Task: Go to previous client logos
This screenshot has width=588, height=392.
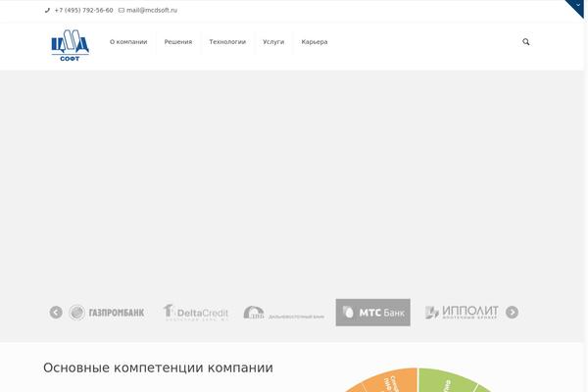Action: (56, 312)
